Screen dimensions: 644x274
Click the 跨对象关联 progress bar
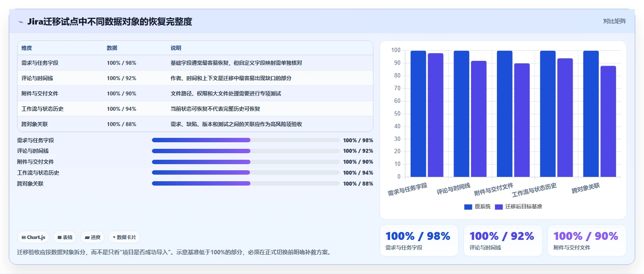(246, 183)
